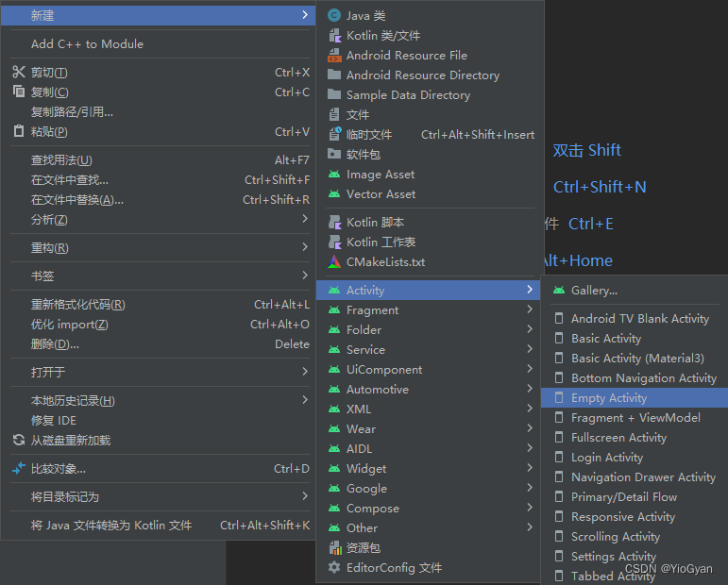Click the Gallery android icon
Viewport: 728px width, 585px height.
pyautogui.click(x=559, y=291)
